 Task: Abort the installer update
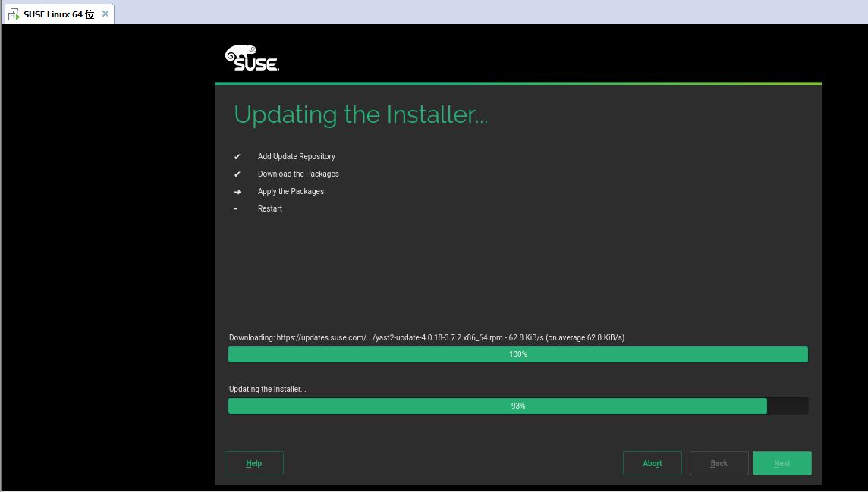tap(652, 463)
